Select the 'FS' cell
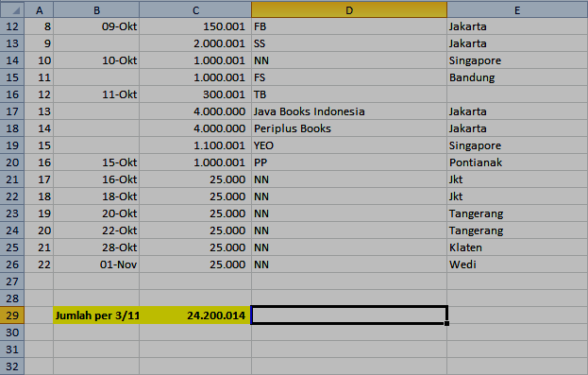 [349, 77]
